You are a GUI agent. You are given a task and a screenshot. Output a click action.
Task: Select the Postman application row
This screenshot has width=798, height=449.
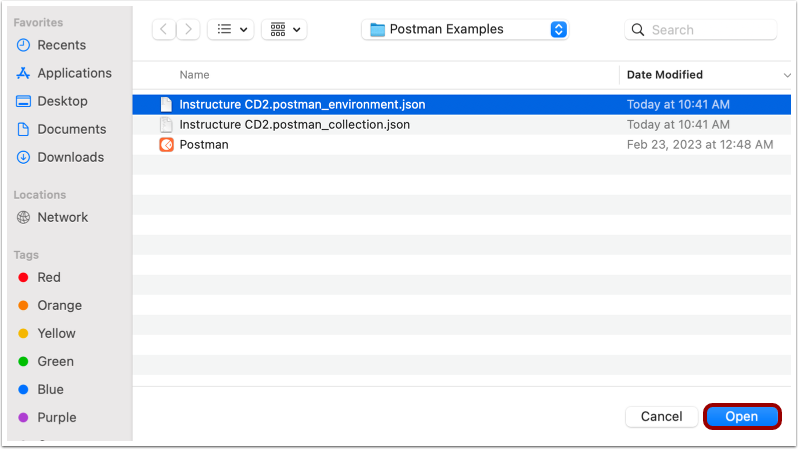tap(462, 145)
